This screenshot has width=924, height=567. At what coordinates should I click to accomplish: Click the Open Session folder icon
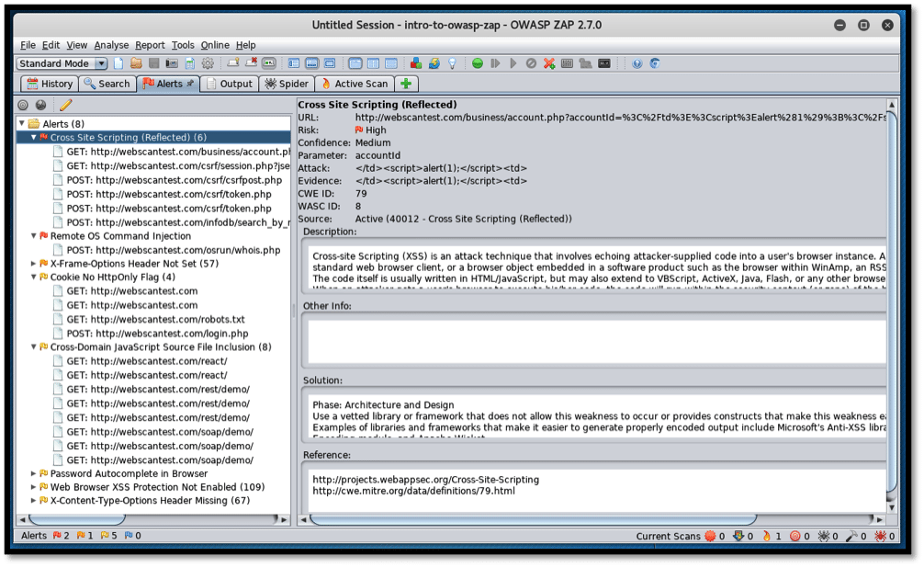click(x=136, y=63)
